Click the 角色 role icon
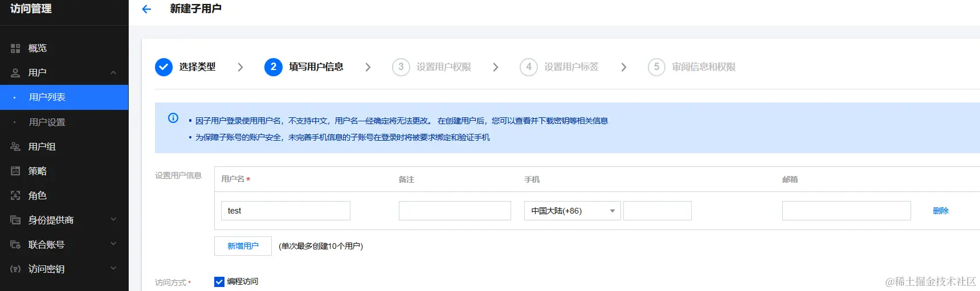980x291 pixels. pos(15,195)
